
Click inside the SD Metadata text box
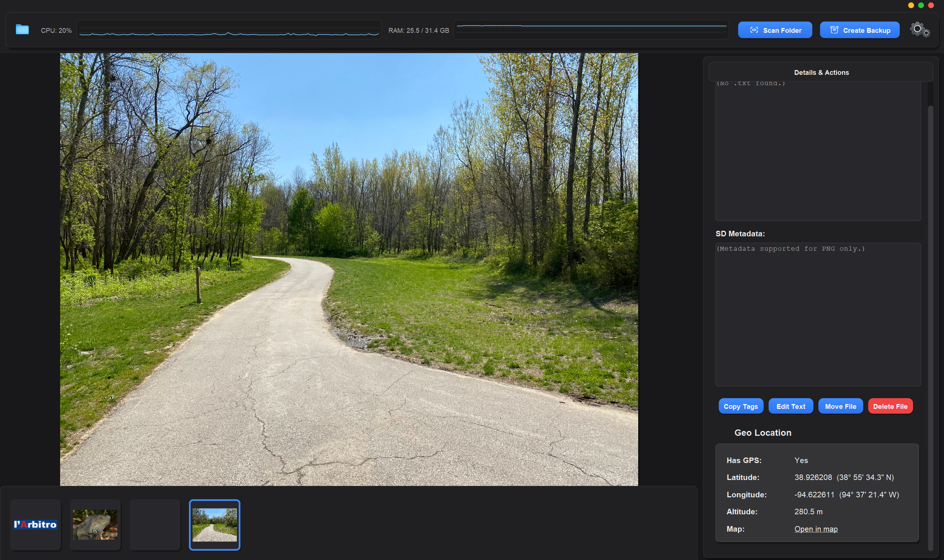tap(818, 314)
